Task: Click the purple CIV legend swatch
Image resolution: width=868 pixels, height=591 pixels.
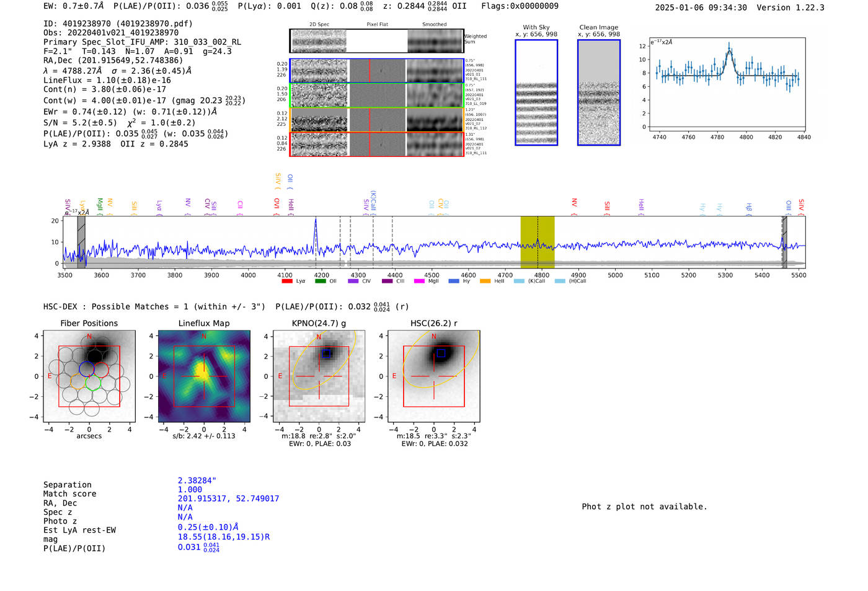Action: (x=353, y=281)
